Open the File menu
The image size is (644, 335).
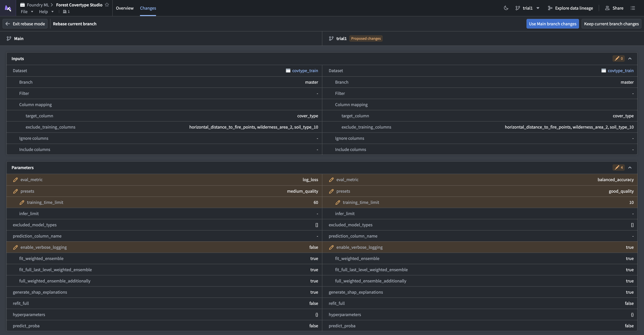point(27,12)
